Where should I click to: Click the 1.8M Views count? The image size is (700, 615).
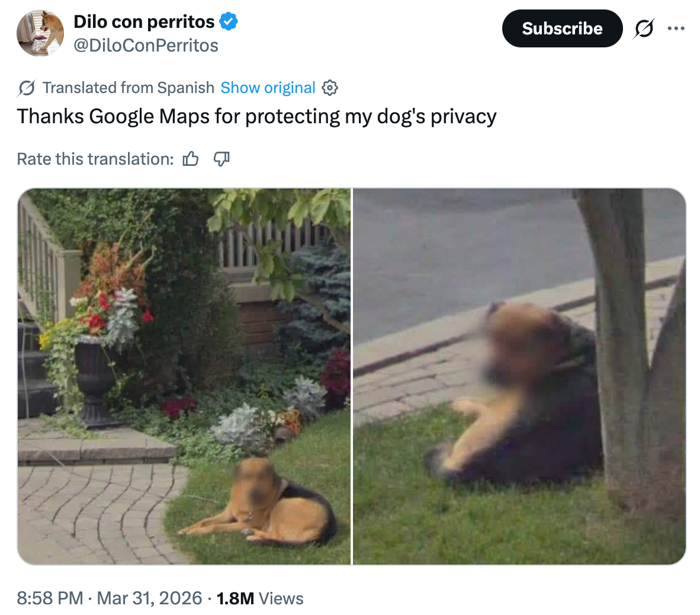tap(260, 598)
